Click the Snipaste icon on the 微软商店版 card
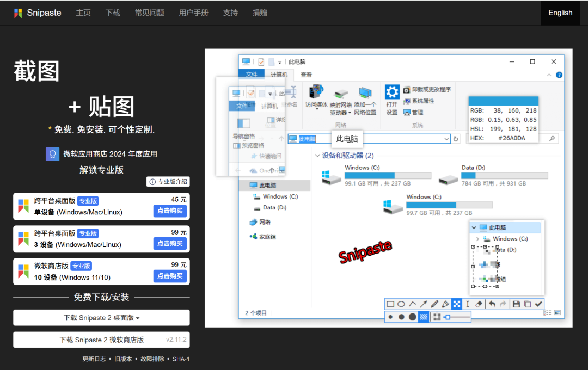Viewport: 588px width, 370px height. 23,272
